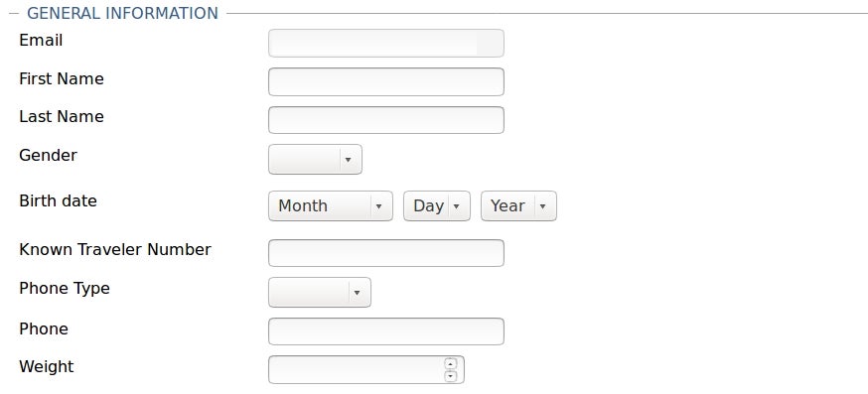Click the Known Traveler Number label text
Viewport: 868px width, 394px height.
[115, 249]
